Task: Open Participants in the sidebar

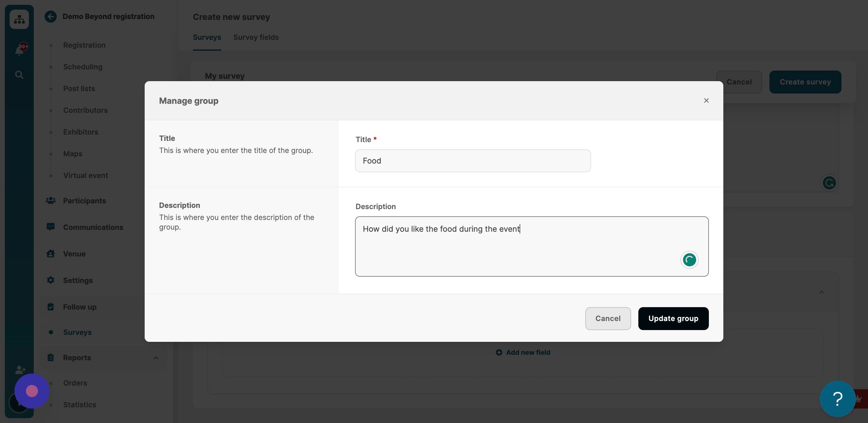Action: pyautogui.click(x=84, y=201)
